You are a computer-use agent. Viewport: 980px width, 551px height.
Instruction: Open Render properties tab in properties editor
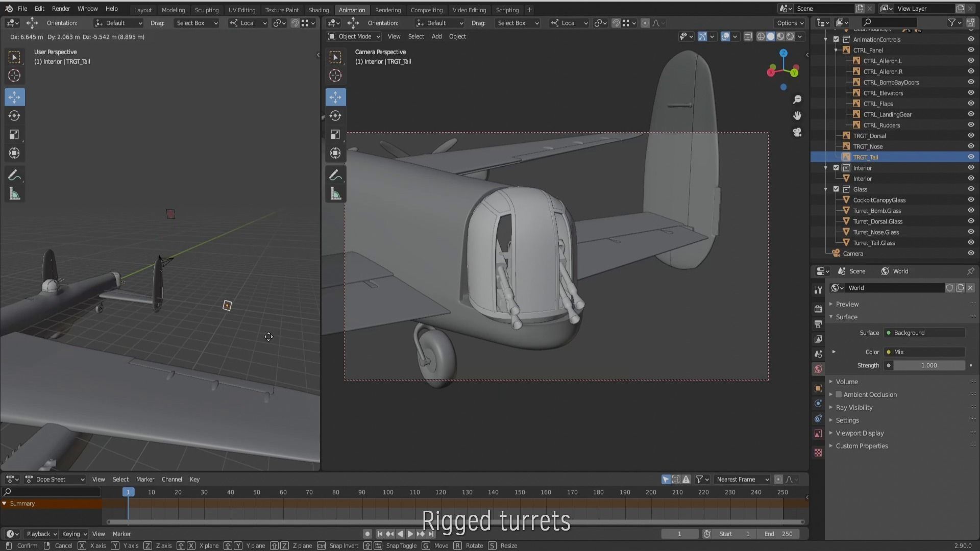(818, 309)
